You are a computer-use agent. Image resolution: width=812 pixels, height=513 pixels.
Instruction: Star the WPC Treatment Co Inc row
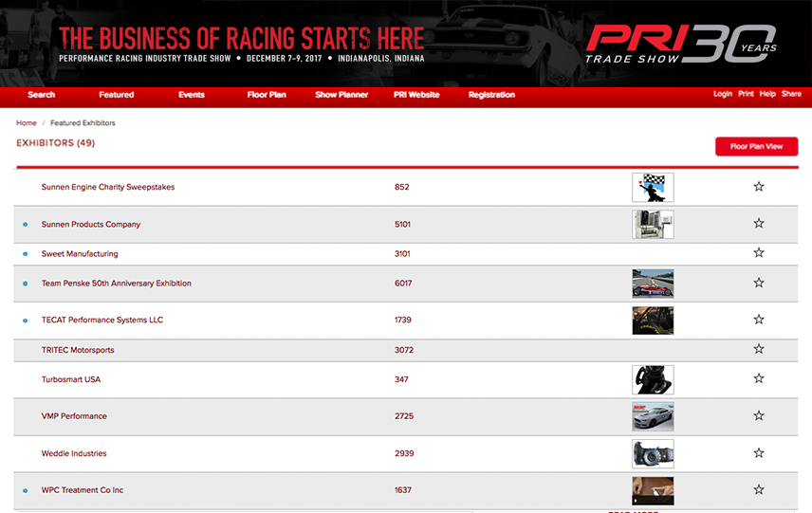[759, 489]
